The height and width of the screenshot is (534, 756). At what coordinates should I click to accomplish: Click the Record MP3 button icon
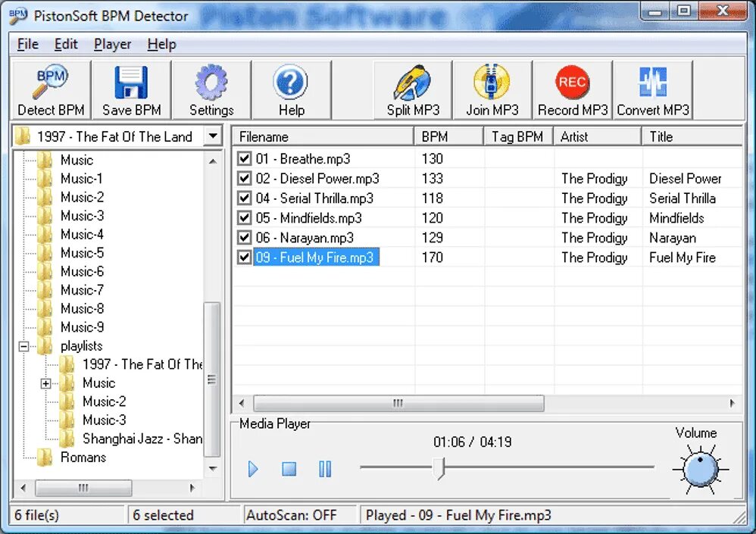[x=573, y=89]
